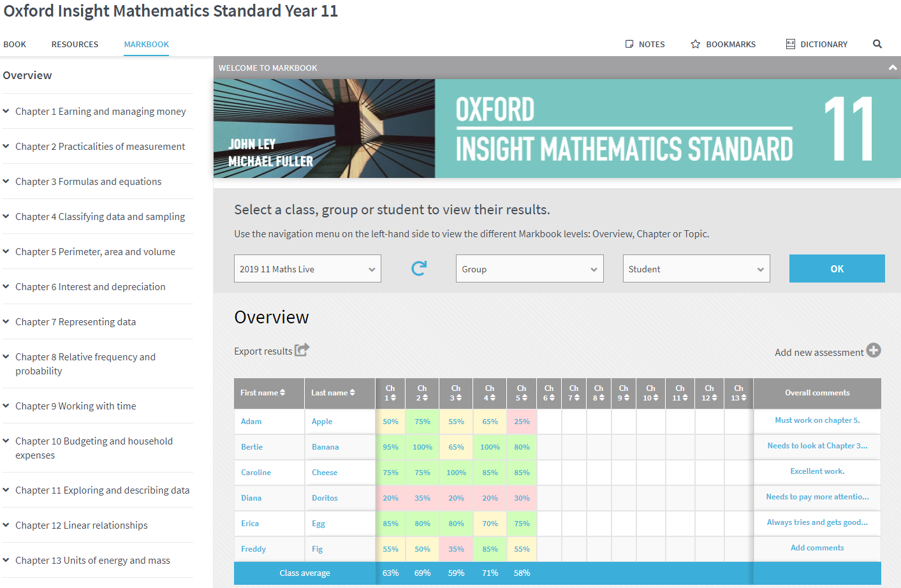Click Caroline's 100% Ch 3 score
Viewport: 901px width, 588px height.
coord(456,473)
